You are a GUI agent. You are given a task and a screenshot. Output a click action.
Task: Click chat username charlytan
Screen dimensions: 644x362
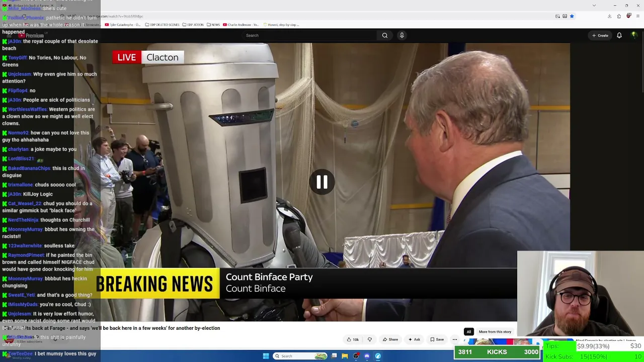(x=18, y=149)
